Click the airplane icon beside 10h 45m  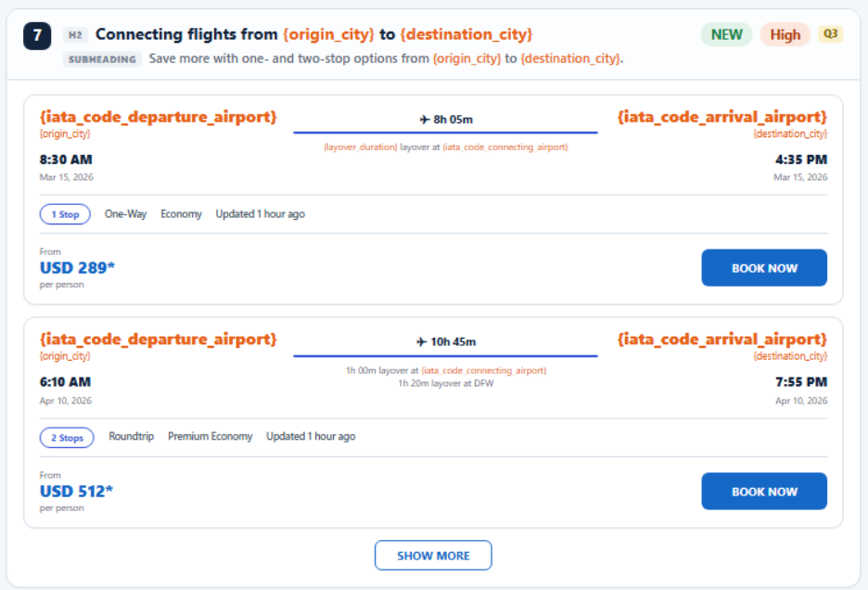[x=421, y=341]
